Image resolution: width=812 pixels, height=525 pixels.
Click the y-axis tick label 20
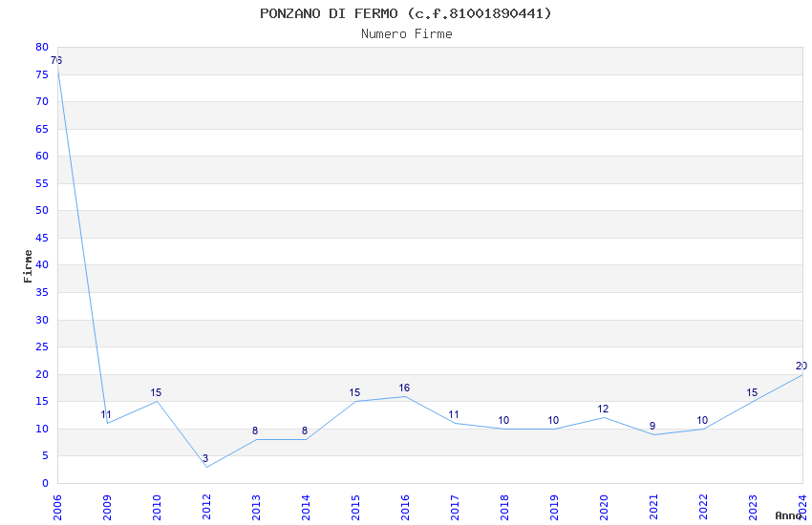[42, 374]
